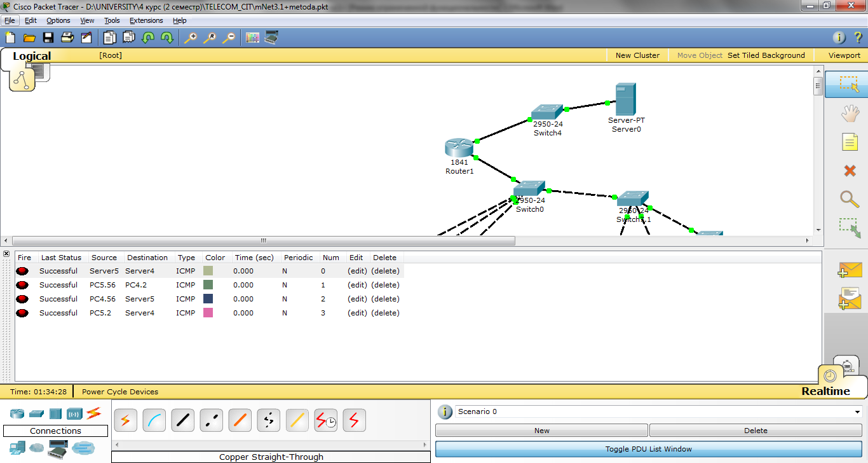
Task: Click the Paste toolbar icon
Action: coord(129,38)
